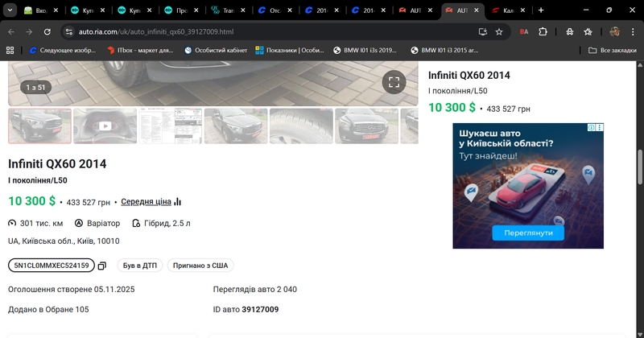The height and width of the screenshot is (338, 644).
Task: Play the dashboard video thumbnail
Action: pyautogui.click(x=105, y=126)
